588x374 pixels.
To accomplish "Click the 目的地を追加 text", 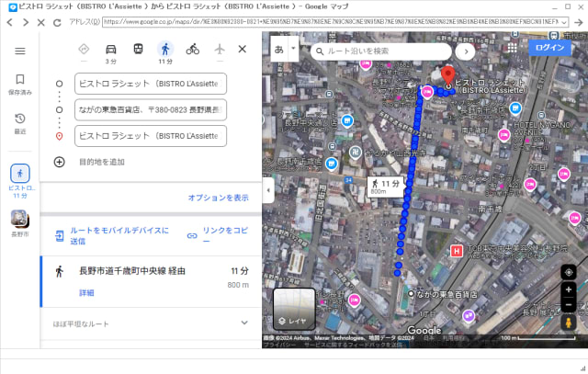I will (102, 162).
